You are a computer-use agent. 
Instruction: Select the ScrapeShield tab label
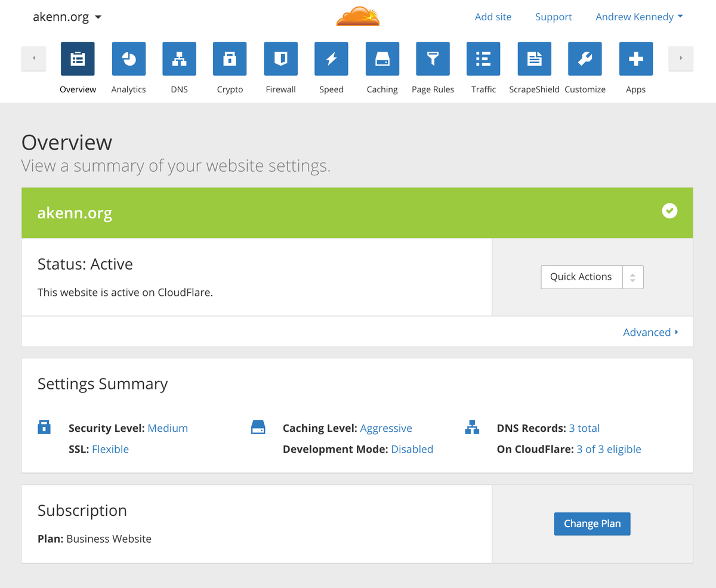(534, 89)
